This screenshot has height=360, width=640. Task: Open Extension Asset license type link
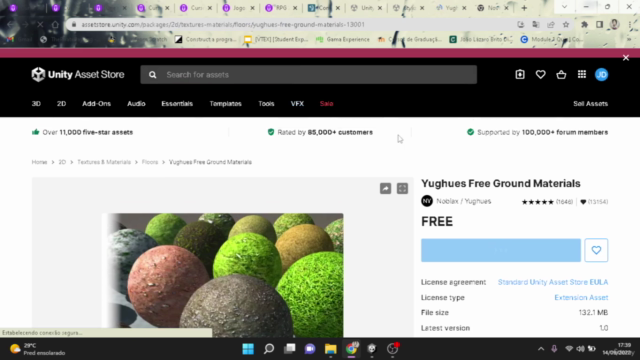(x=581, y=298)
